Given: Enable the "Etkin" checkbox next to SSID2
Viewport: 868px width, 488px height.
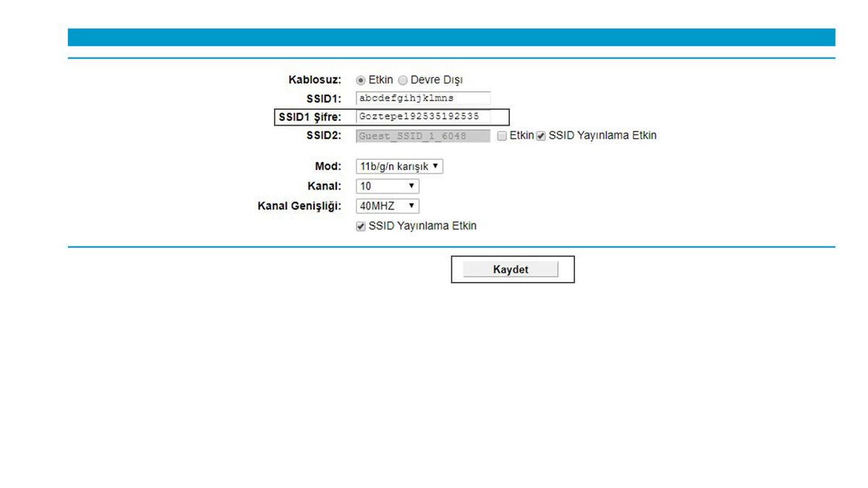Looking at the screenshot, I should coord(502,135).
